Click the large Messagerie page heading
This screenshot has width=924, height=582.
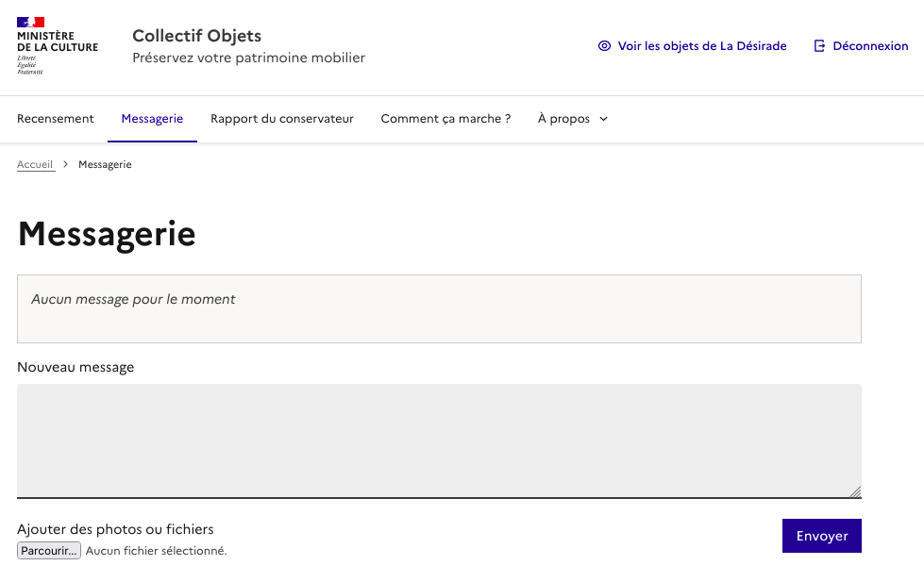click(107, 234)
